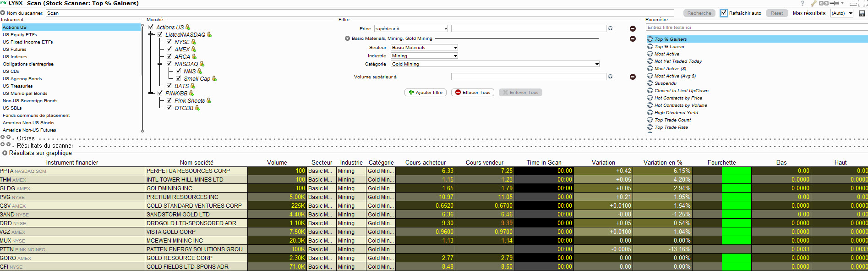Click the info icon next to Small Cap
The width and height of the screenshot is (868, 271).
point(214,78)
